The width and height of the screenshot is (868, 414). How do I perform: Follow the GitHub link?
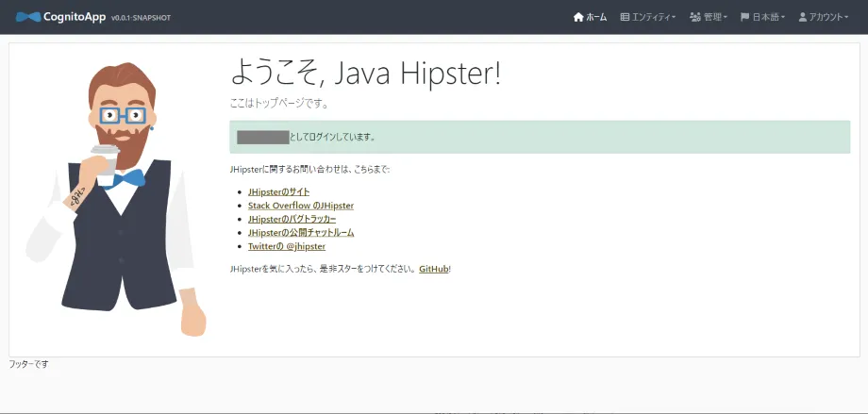tap(433, 270)
